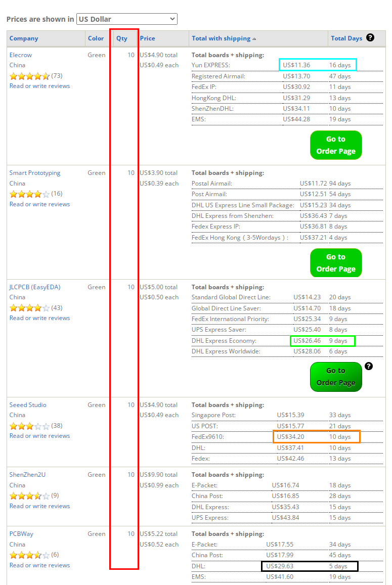Select Elecrow Registered Airmail US$13.70 row

coord(287,76)
